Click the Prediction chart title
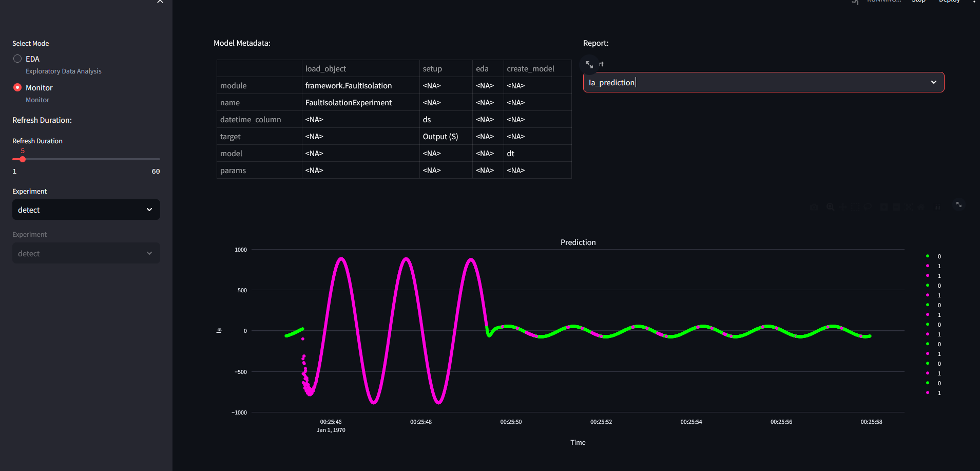The image size is (980, 471). (x=578, y=242)
